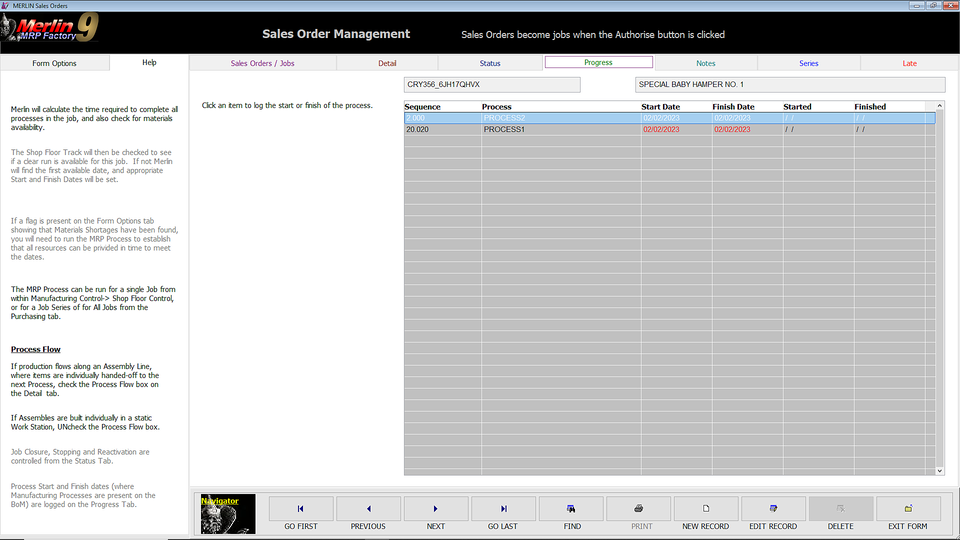Open the Series tab
The image size is (960, 540).
808,63
